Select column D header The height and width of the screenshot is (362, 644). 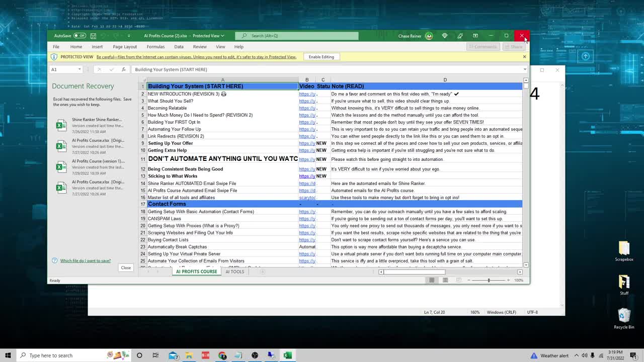click(445, 80)
